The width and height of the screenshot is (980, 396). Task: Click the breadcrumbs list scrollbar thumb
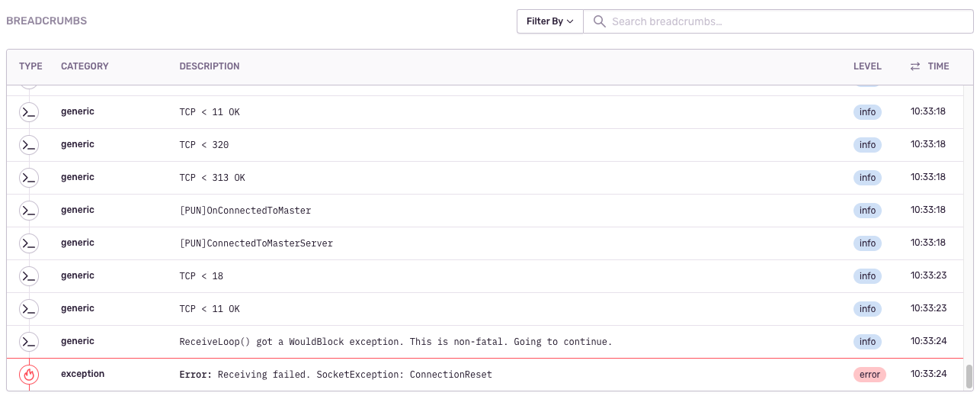point(969,377)
